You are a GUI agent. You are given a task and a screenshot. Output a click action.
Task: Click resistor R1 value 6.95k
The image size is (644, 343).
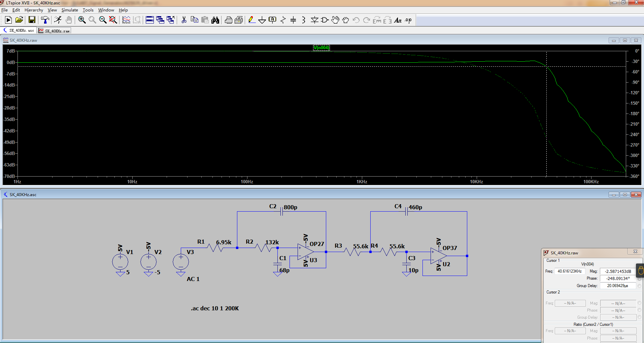pyautogui.click(x=224, y=242)
